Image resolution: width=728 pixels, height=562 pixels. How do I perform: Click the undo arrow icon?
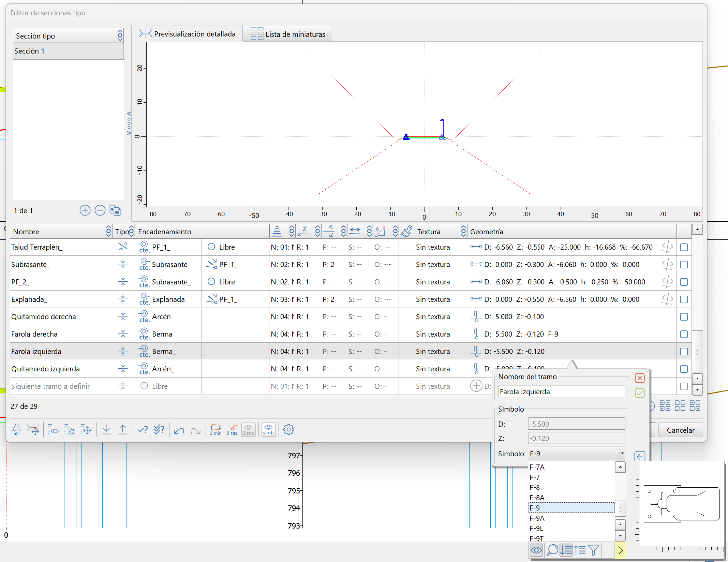[x=179, y=430]
